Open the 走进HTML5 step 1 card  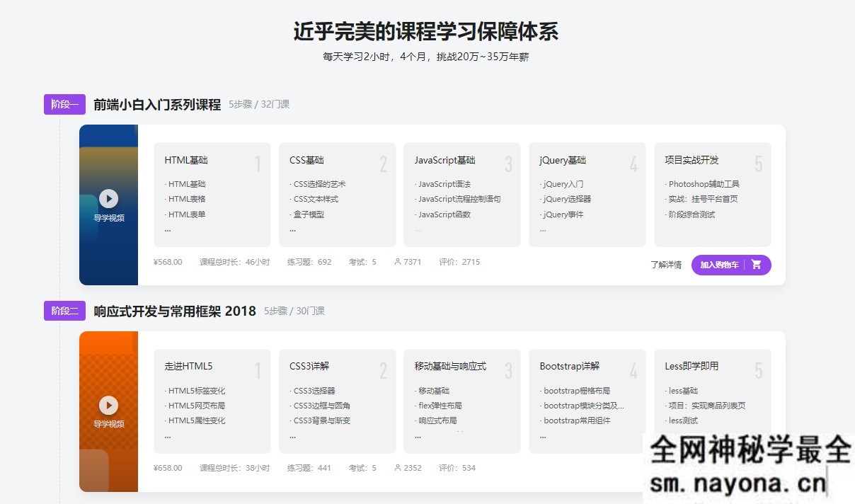[212, 401]
